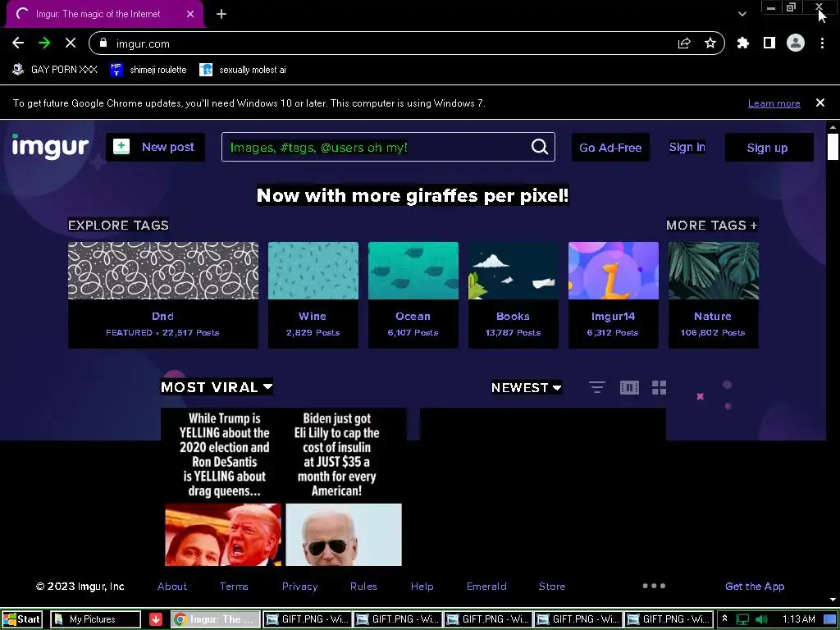Expand the MOST VIRAL dropdown

[x=217, y=387]
